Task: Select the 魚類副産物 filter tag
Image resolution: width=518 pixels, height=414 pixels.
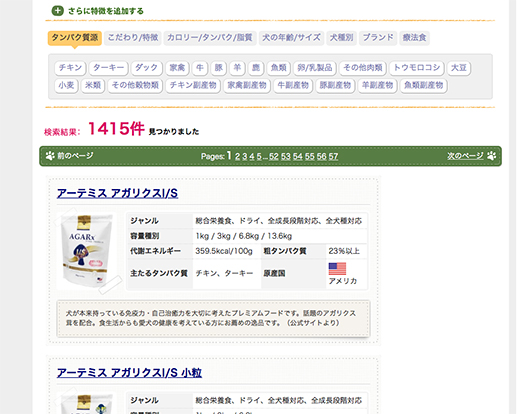Action: click(423, 86)
